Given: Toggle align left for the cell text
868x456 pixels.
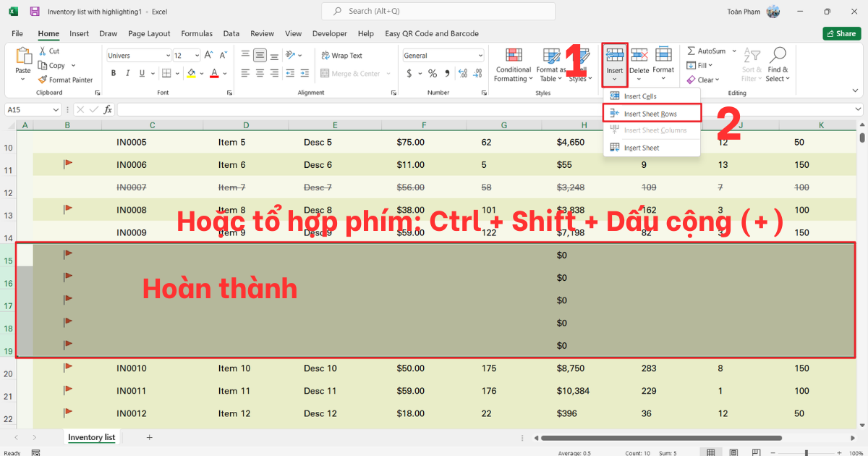Looking at the screenshot, I should (x=246, y=73).
